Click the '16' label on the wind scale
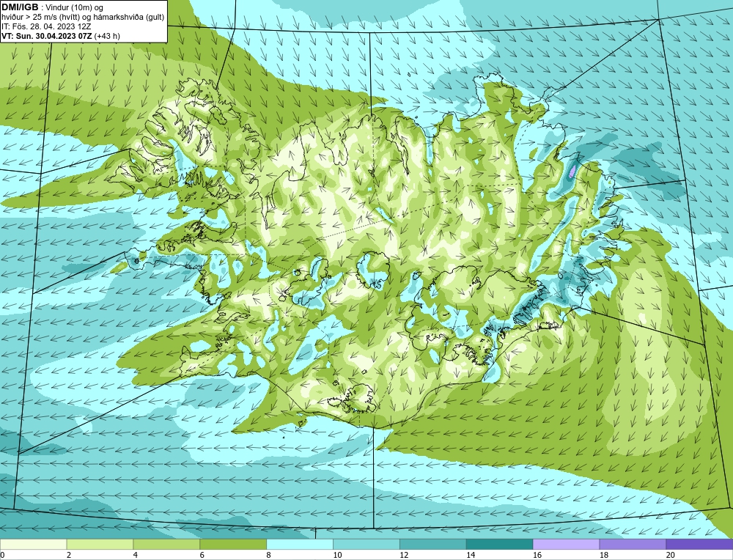This screenshot has height=560, width=733. coord(537,555)
